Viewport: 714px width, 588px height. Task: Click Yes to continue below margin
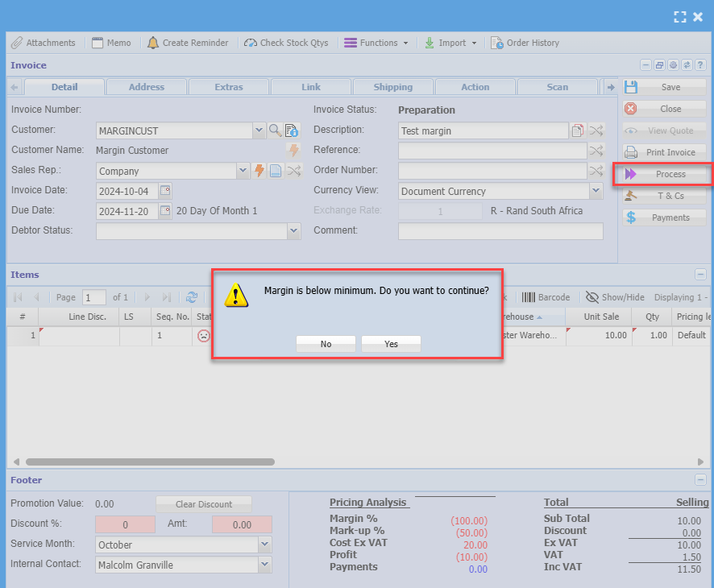pos(391,344)
